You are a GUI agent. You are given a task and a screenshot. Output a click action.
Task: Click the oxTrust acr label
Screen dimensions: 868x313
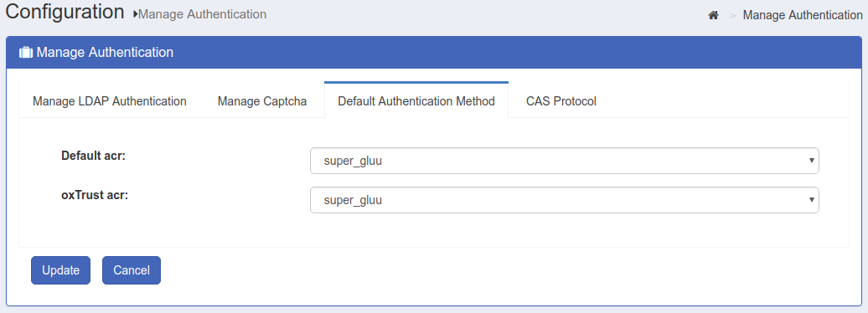pyautogui.click(x=95, y=195)
